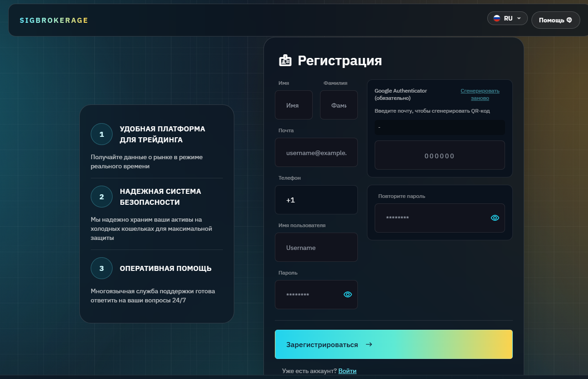Click the step 2 circle badge
The image size is (588, 379).
[x=102, y=197]
